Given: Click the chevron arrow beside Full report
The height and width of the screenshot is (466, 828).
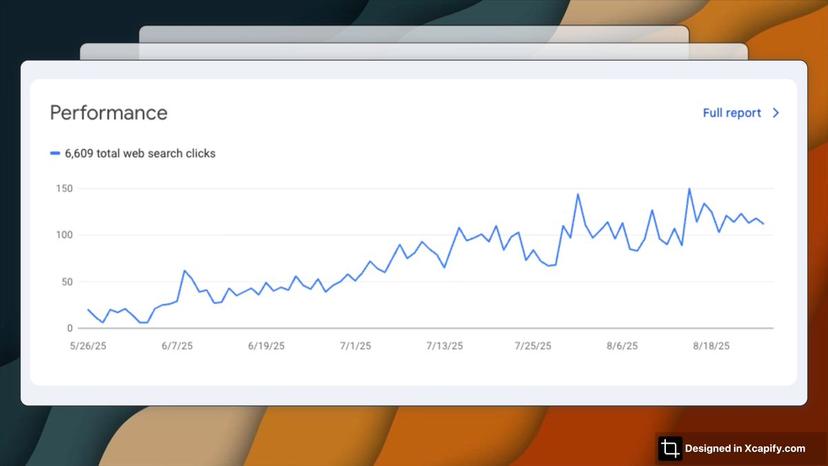Looking at the screenshot, I should 776,113.
